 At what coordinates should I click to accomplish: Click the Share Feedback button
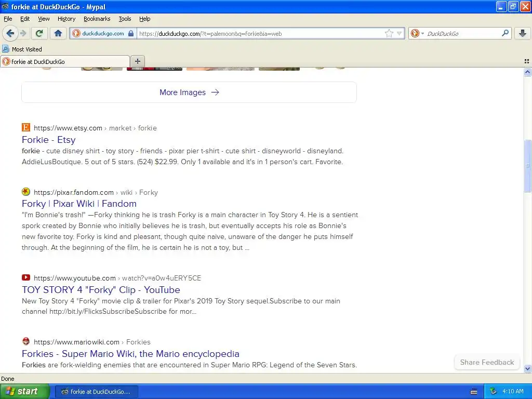[x=487, y=362]
